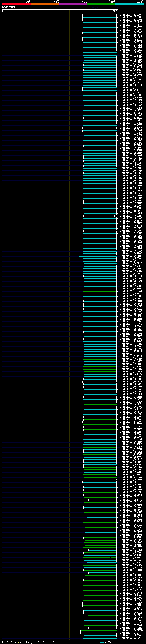Open hit 'UniRef100_B9RM06'
146x644 pixels.
[x=131, y=339]
